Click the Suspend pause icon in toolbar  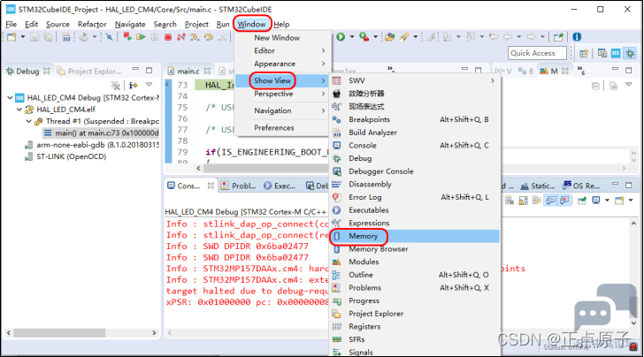[155, 37]
